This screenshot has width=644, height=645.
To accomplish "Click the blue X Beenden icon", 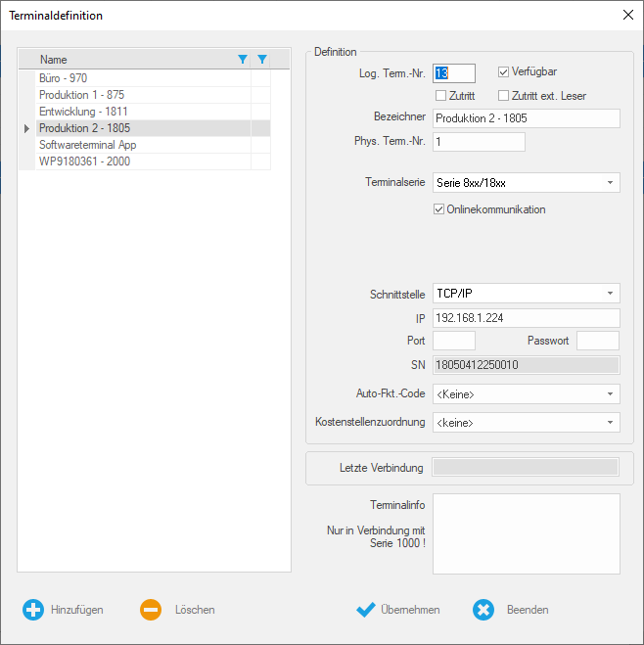I will 483,610.
